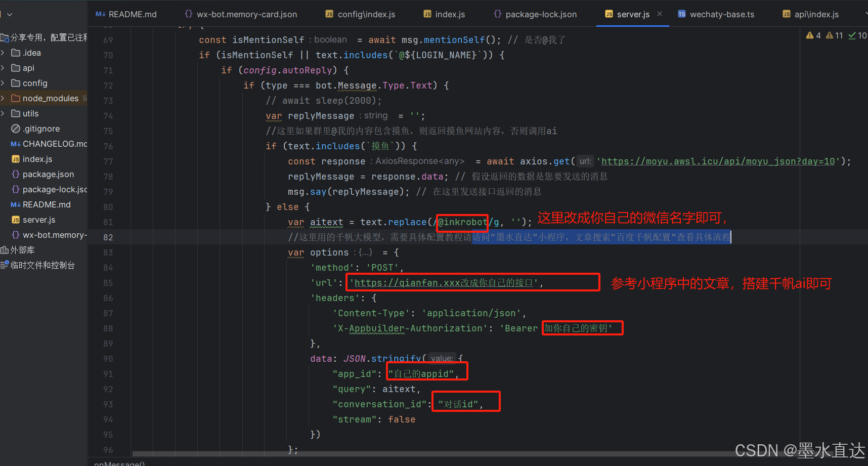Image resolution: width=868 pixels, height=466 pixels.
Task: Expand the node_modules folder
Action: pos(3,98)
